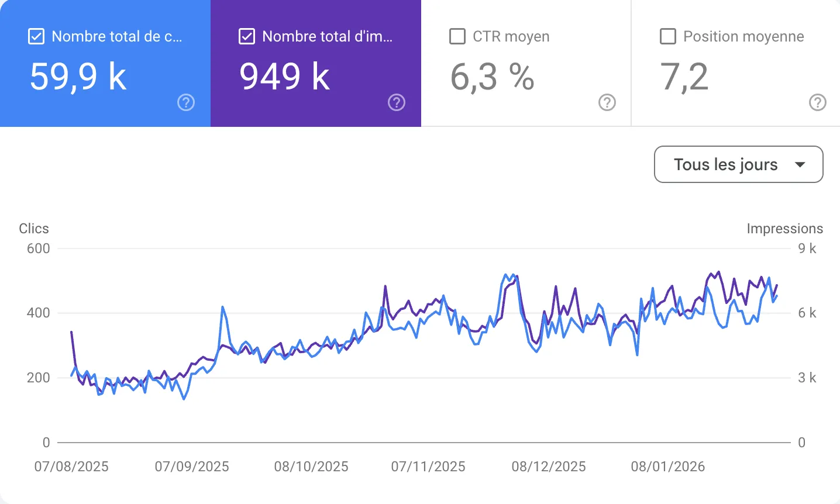
Task: Enable the Position moyenne checkbox
Action: (x=668, y=36)
